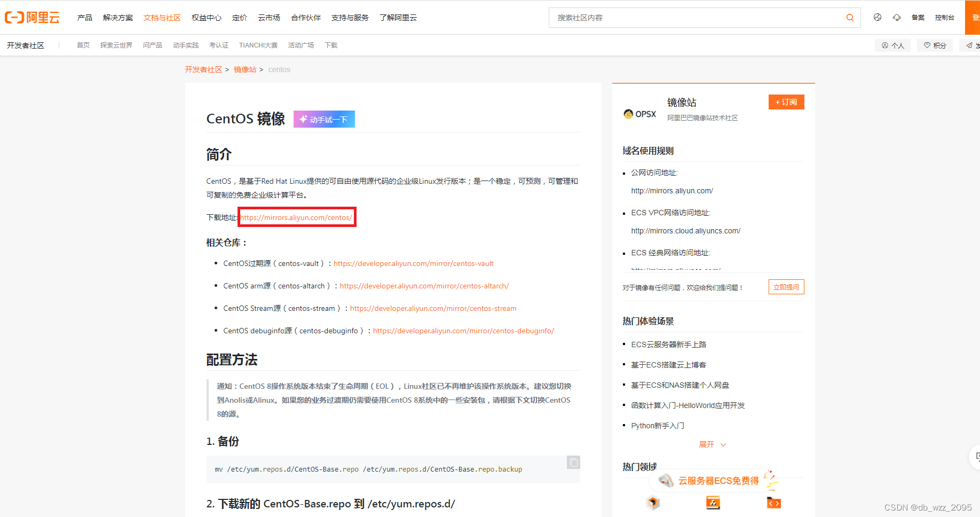
Task: Click the 镜像站 sidebar title
Action: [x=682, y=102]
